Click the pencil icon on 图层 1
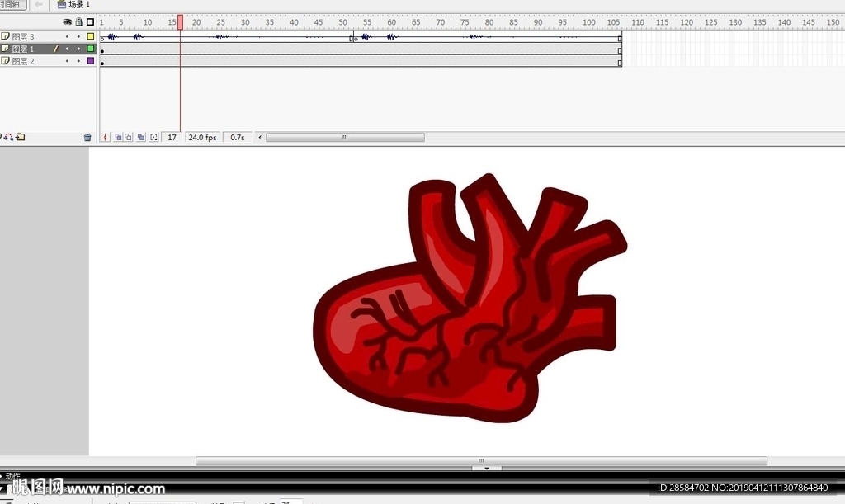Screen dimensions: 845x504 pos(55,49)
